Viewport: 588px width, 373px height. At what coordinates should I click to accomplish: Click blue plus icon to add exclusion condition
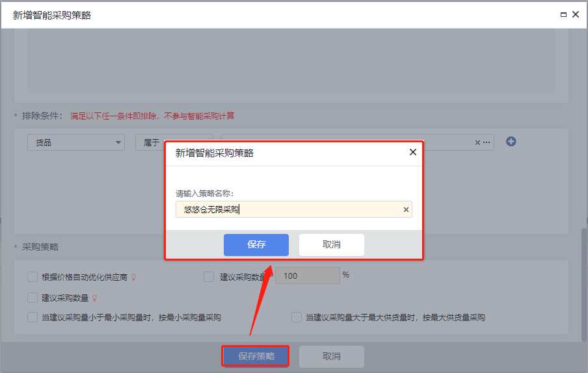[x=511, y=142]
